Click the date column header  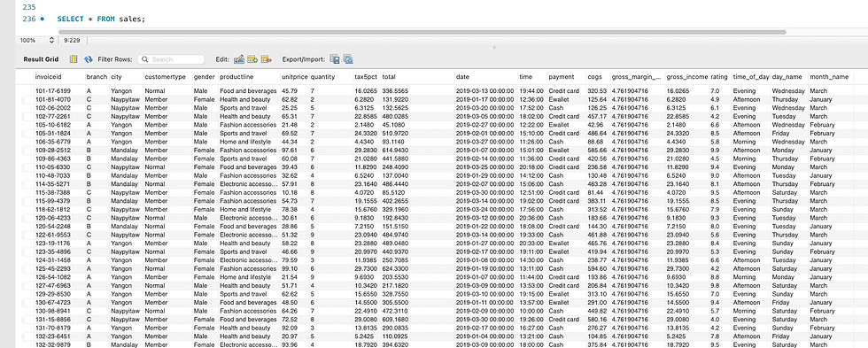click(462, 77)
